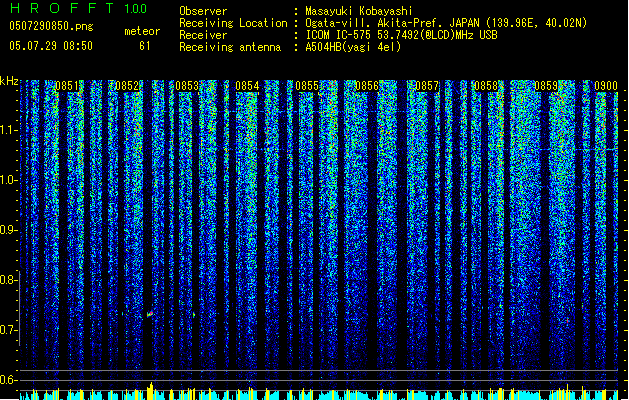This screenshot has width=629, height=400.
Task: Click the 'meteor' label
Action: pyautogui.click(x=142, y=31)
